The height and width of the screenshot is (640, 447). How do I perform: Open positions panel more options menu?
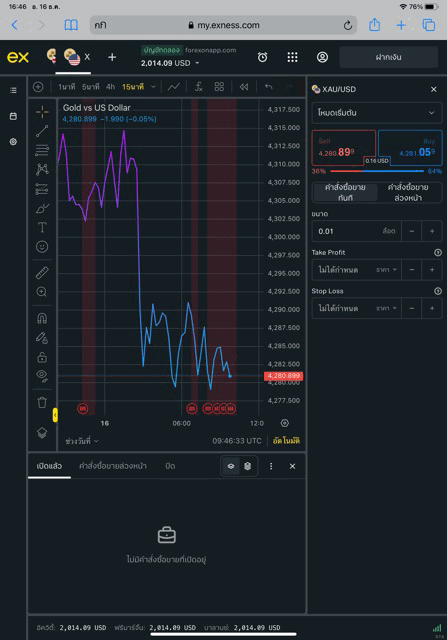[x=271, y=466]
